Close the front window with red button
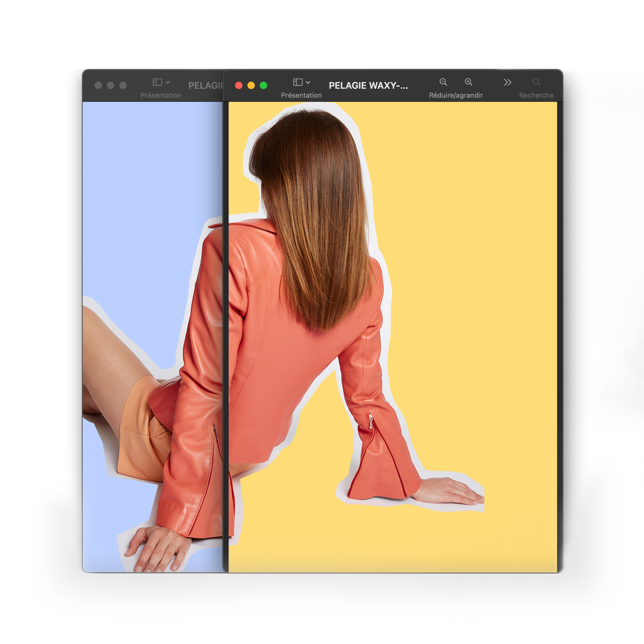Image resolution: width=644 pixels, height=644 pixels. 239,85
